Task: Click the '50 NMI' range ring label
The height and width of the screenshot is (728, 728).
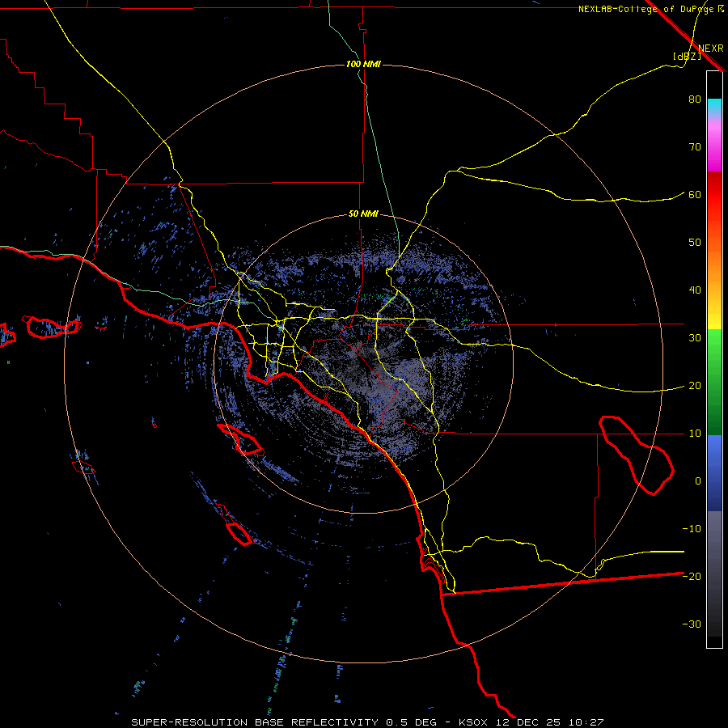Action: (x=363, y=214)
